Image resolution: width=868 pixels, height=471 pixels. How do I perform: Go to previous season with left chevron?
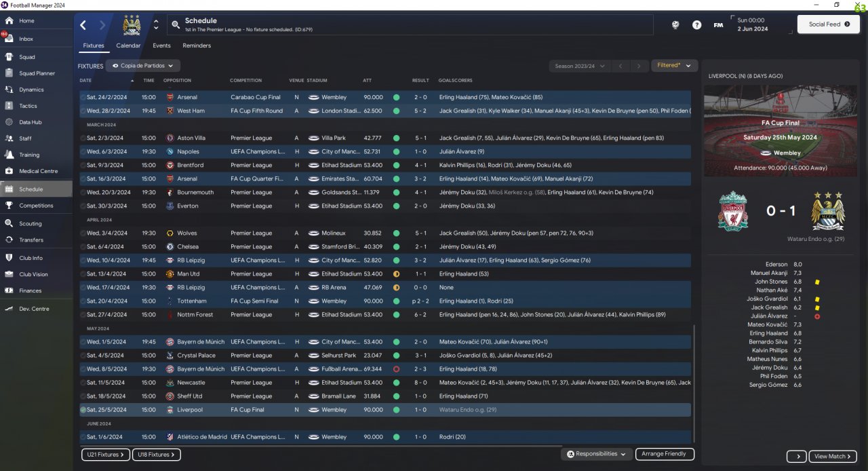[620, 66]
